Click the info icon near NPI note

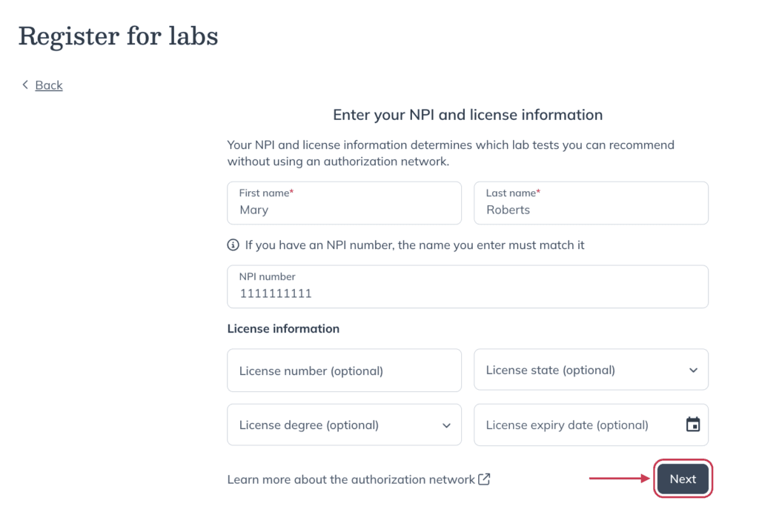pos(233,245)
